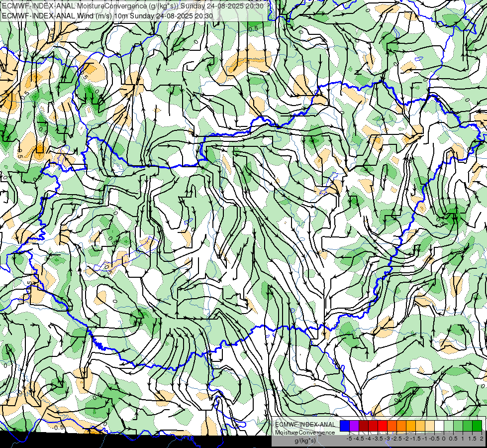
Task: Click the darkest green legend swatch
Action: click(x=478, y=426)
